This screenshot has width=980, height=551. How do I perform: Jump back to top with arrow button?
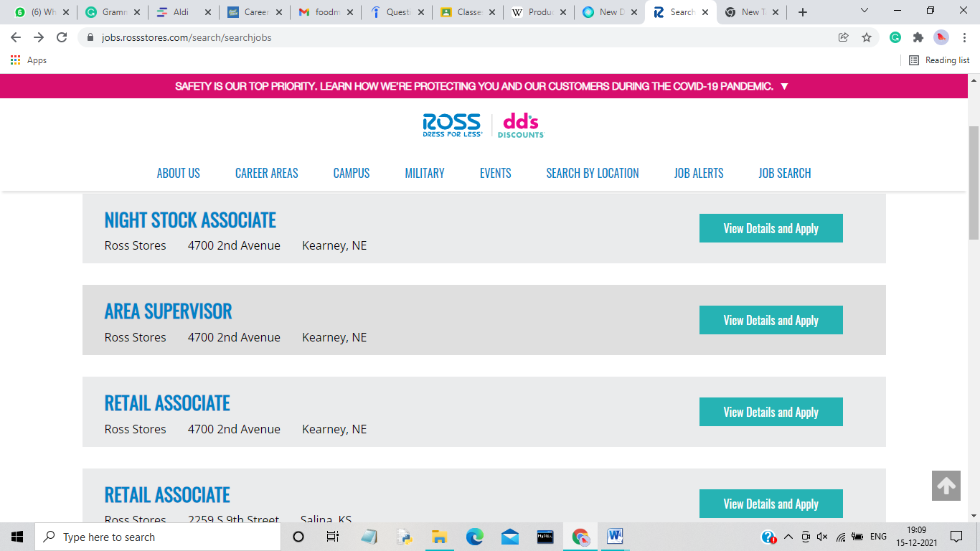click(x=946, y=486)
